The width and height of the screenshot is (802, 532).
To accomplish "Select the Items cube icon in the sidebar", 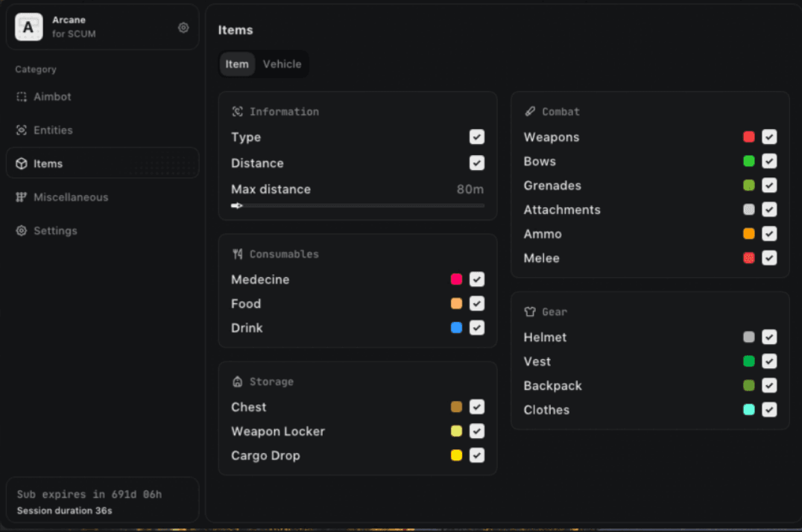I will [x=22, y=164].
